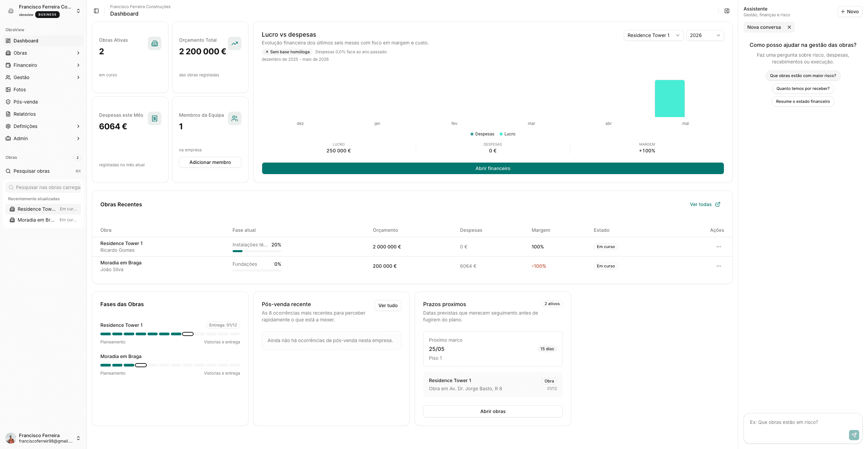This screenshot has width=868, height=449.
Task: Click Francisco Ferreira's profile avatar
Action: [11, 438]
